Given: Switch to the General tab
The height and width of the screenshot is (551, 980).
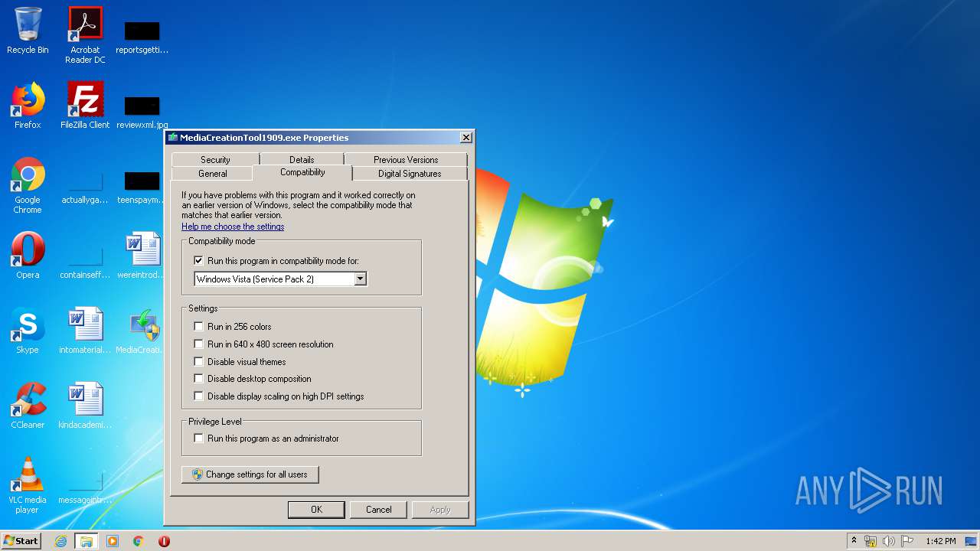Looking at the screenshot, I should click(x=213, y=174).
